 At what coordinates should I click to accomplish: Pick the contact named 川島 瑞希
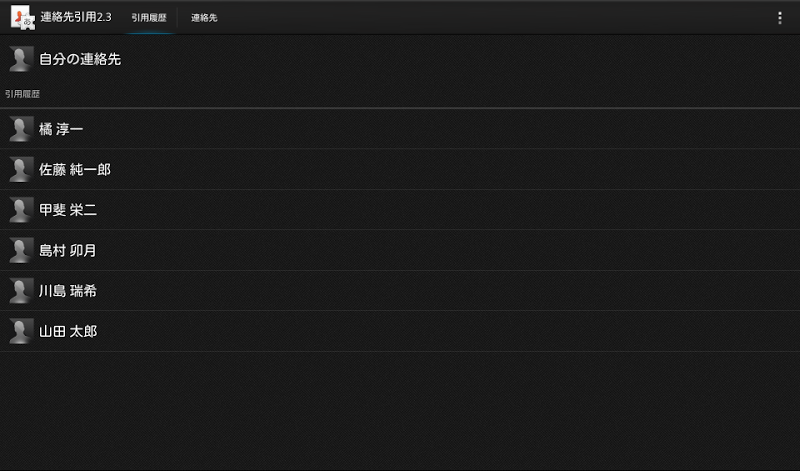point(67,291)
